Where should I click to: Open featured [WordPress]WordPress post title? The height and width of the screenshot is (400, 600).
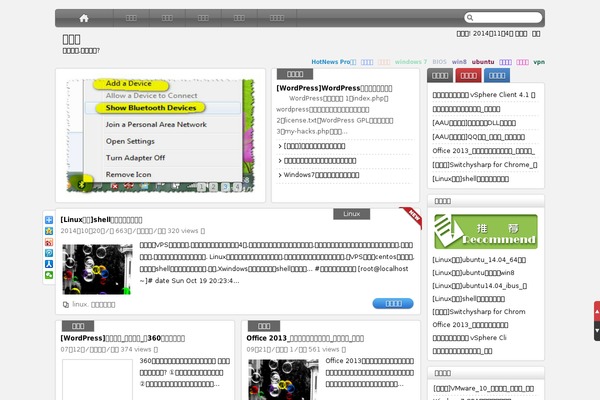point(334,88)
